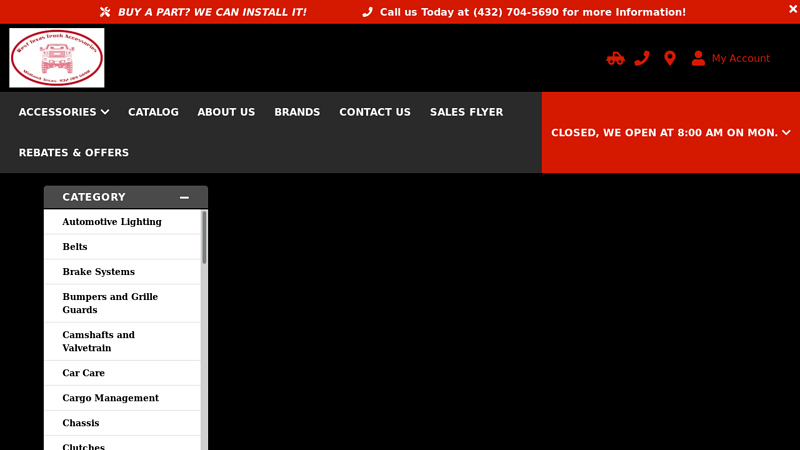Image resolution: width=800 pixels, height=450 pixels.
Task: Select Automotive Lighting category
Action: click(x=122, y=222)
